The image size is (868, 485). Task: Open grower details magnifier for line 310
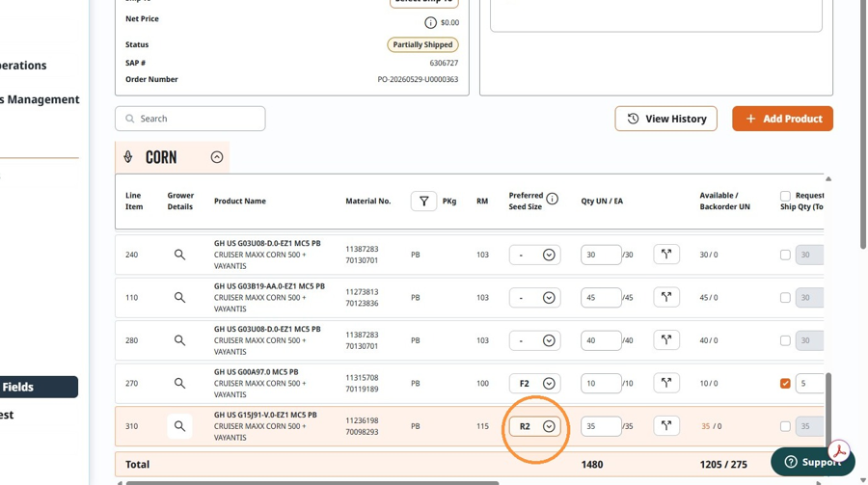point(179,426)
